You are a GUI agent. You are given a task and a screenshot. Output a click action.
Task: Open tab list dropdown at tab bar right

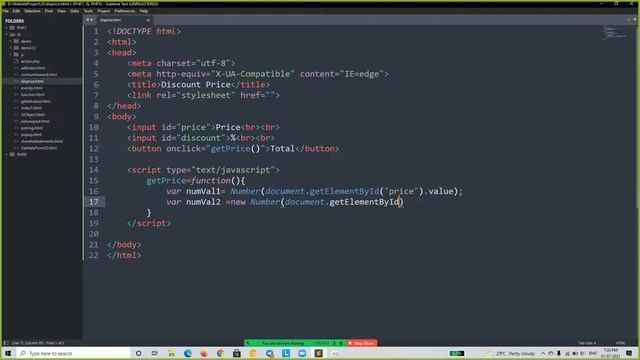pos(634,20)
